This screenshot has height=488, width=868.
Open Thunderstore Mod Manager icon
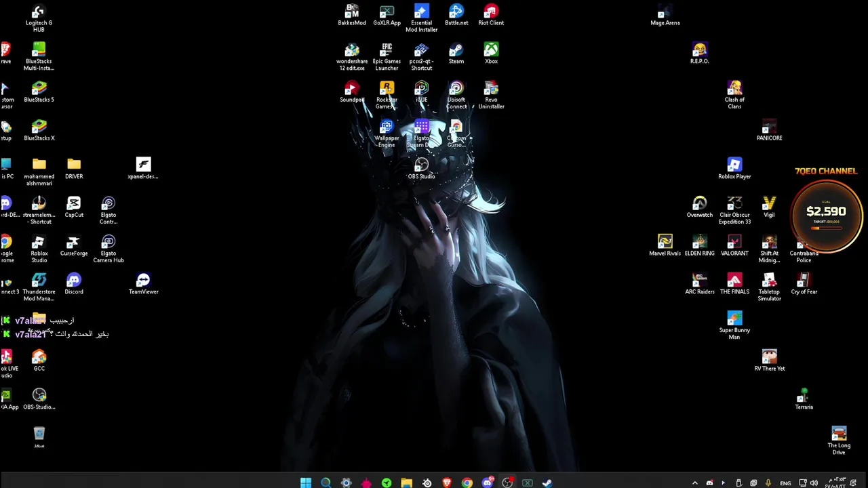pos(39,287)
